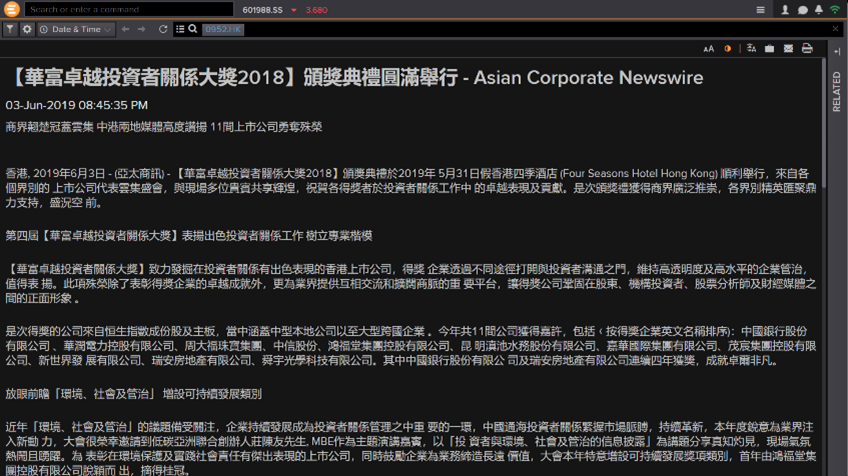Email the article with the envelope icon
This screenshot has width=848, height=476.
(x=789, y=49)
